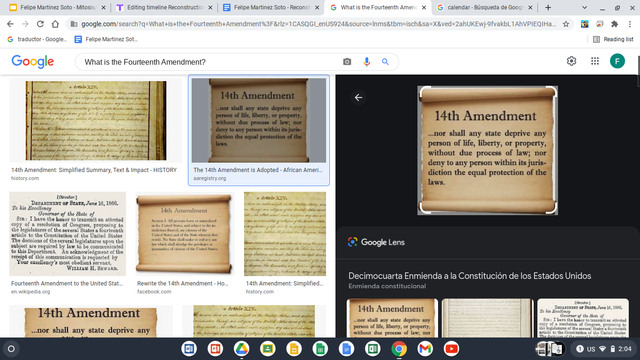Open Google quick settings gear
The width and height of the screenshot is (640, 360).
click(x=571, y=61)
